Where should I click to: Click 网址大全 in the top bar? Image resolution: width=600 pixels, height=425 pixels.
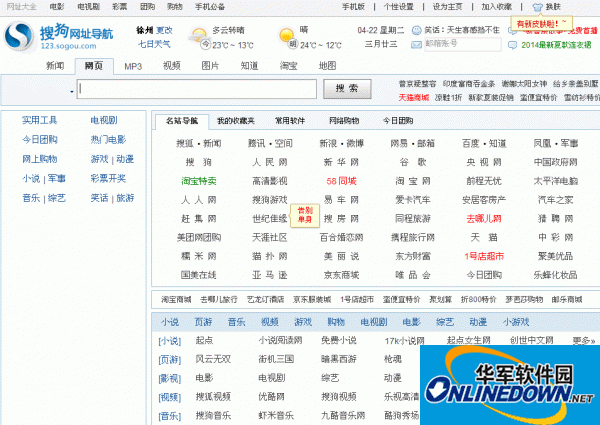pyautogui.click(x=21, y=7)
